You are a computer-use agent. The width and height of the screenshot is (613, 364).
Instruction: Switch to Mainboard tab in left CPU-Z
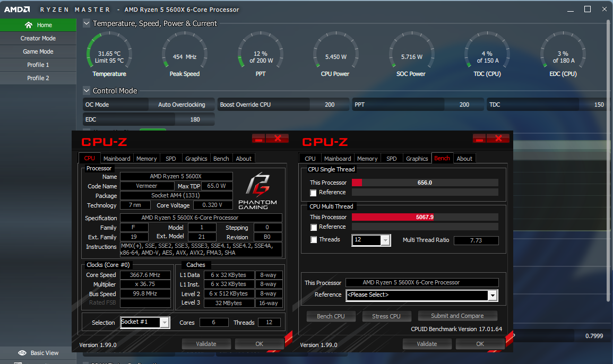tap(117, 158)
